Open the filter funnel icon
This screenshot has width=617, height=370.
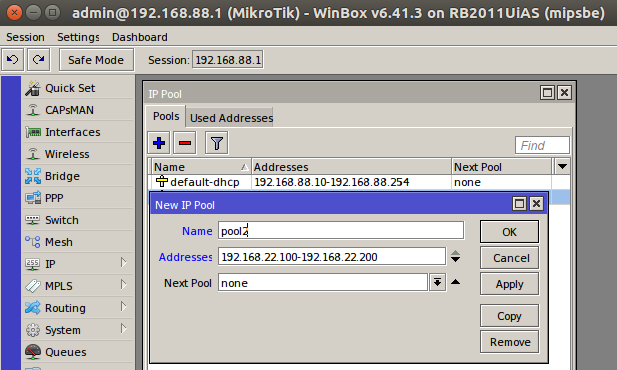[x=216, y=143]
